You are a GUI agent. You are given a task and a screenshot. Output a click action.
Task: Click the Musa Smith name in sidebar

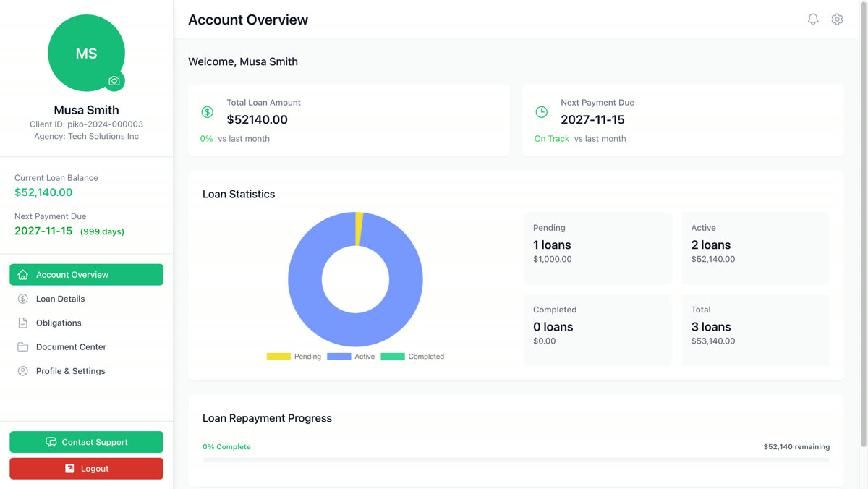[x=86, y=110]
